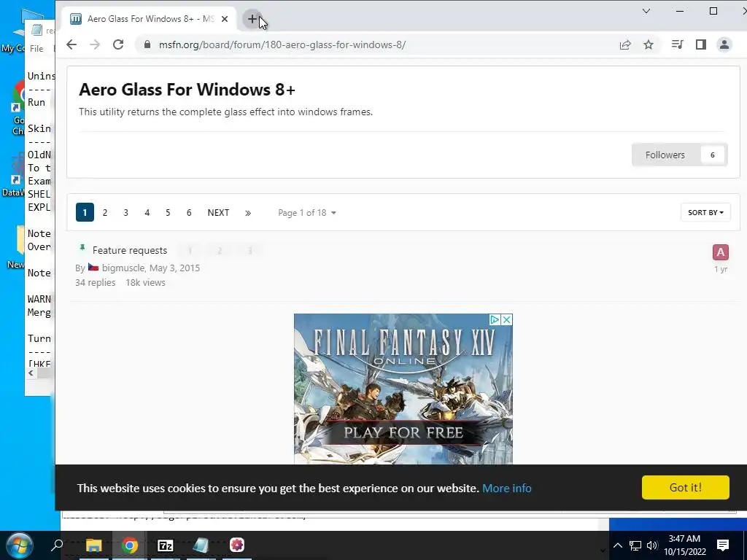
Task: Close the ad with X icon
Action: click(507, 319)
